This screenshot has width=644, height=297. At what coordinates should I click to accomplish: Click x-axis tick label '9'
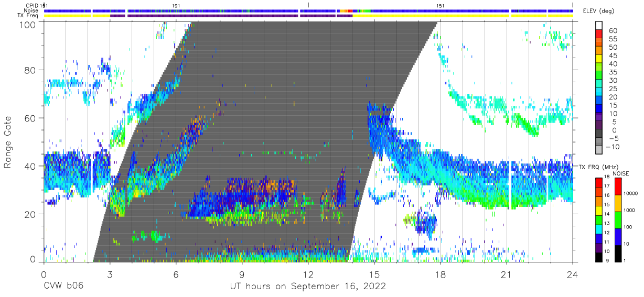tap(242, 274)
